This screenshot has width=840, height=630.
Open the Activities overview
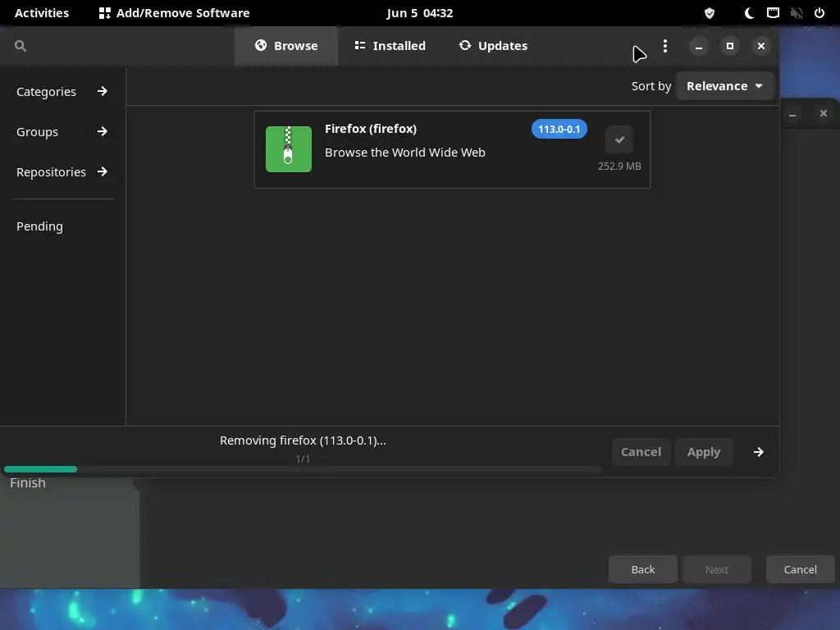pyautogui.click(x=42, y=13)
